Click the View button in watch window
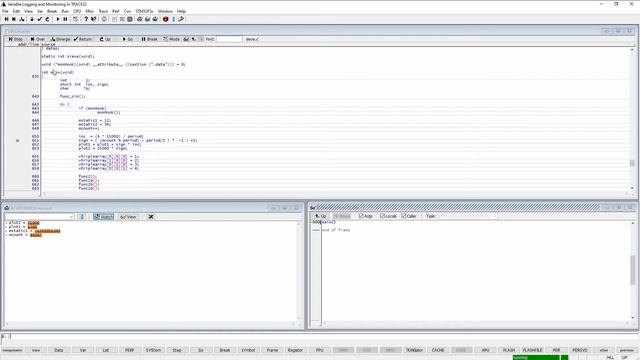This screenshot has width=640, height=360. click(x=128, y=217)
